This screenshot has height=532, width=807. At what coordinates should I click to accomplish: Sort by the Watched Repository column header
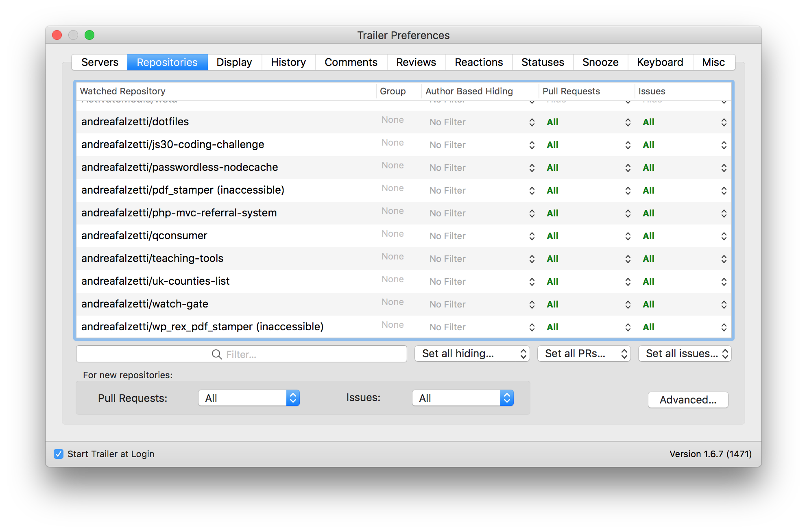(x=226, y=91)
